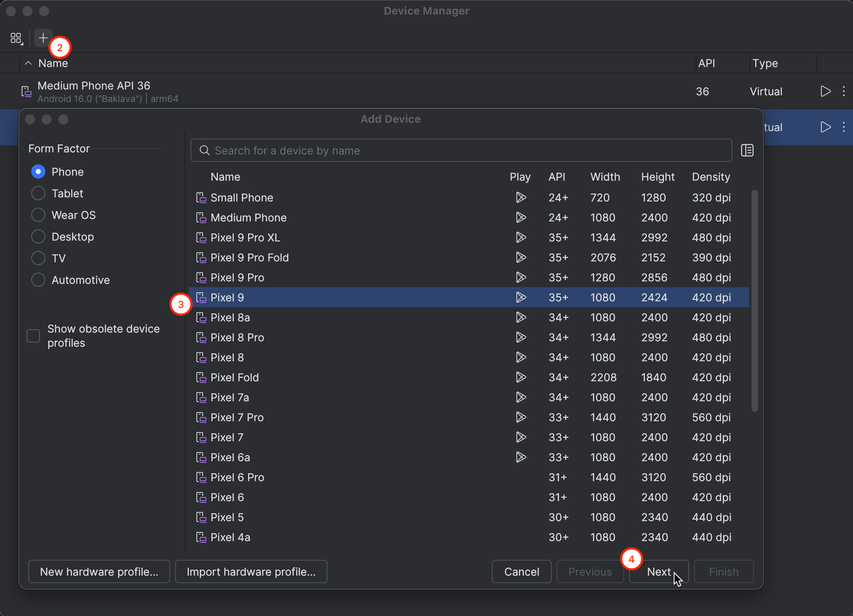Choose the Automotive form factor

(x=38, y=280)
